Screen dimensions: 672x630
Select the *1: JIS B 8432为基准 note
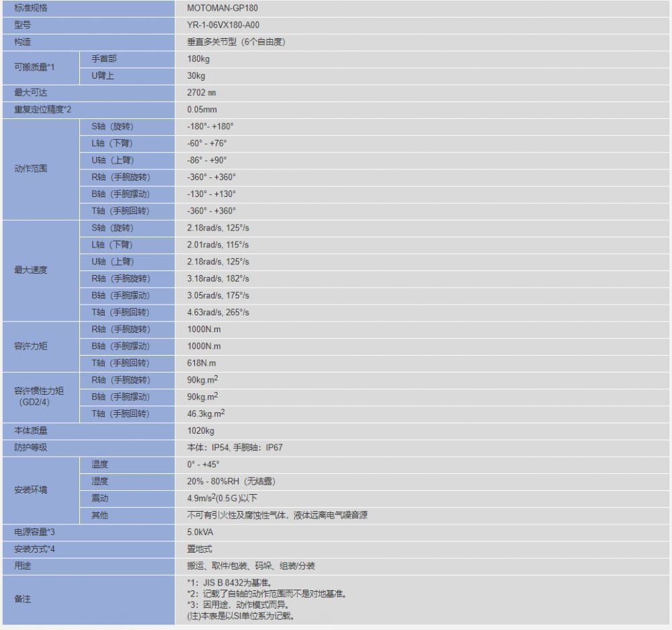[x=229, y=583]
